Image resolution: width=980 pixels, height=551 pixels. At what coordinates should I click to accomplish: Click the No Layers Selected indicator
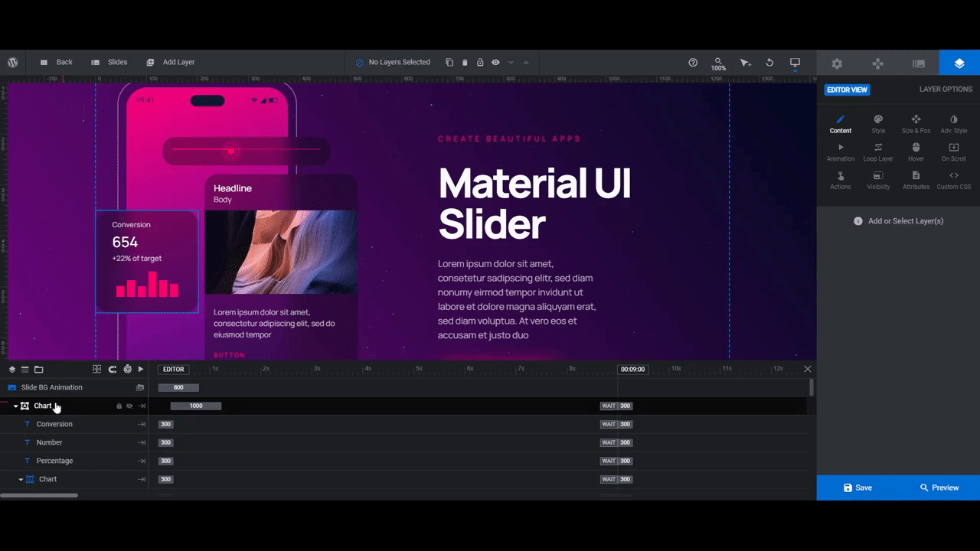393,62
